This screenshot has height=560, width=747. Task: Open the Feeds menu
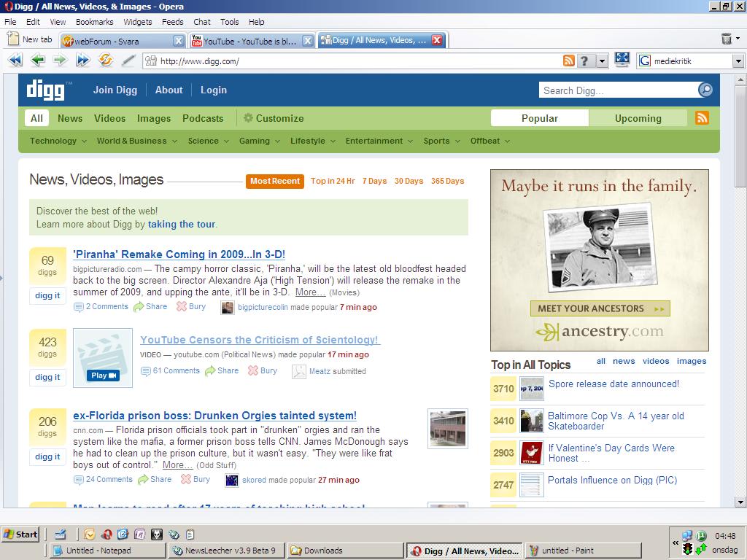(x=172, y=22)
